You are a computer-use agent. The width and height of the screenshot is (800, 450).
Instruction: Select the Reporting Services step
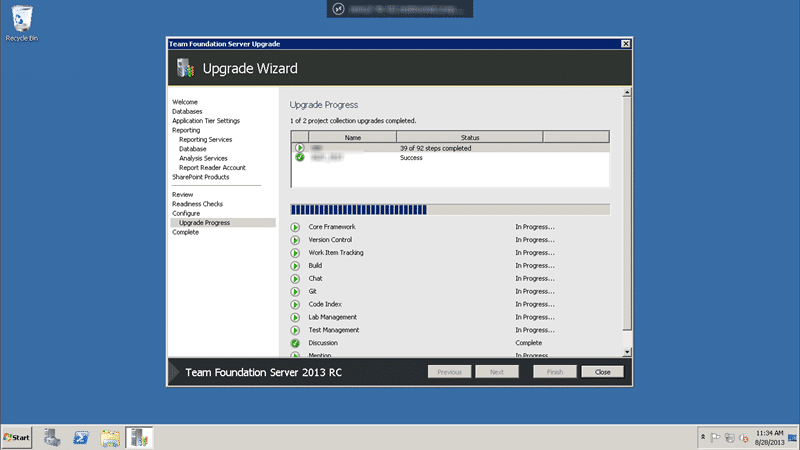(206, 139)
